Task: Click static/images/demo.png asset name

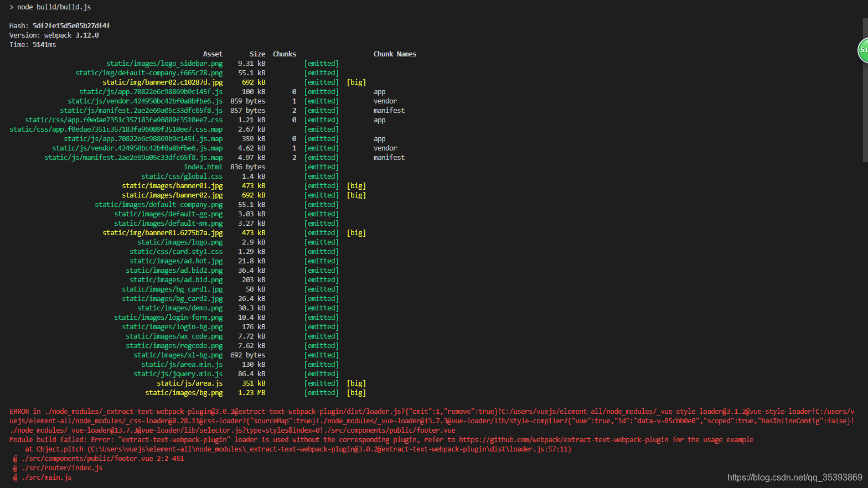Action: pos(180,308)
